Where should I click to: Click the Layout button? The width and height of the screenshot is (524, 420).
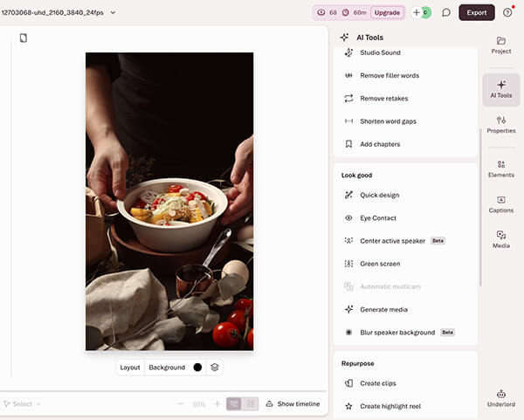point(130,368)
